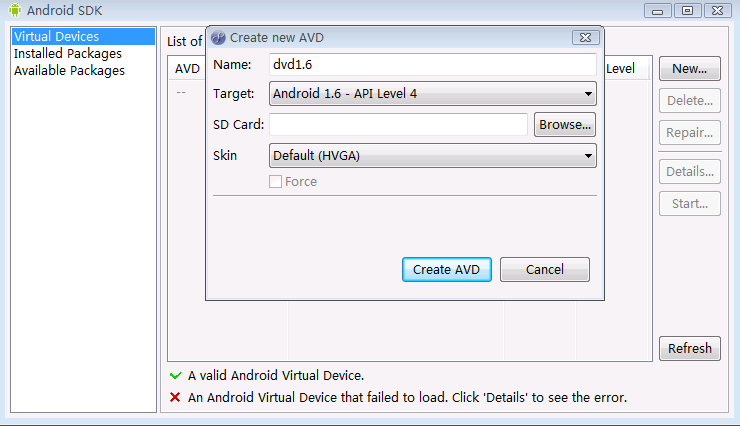Open the Target dropdown

[433, 94]
